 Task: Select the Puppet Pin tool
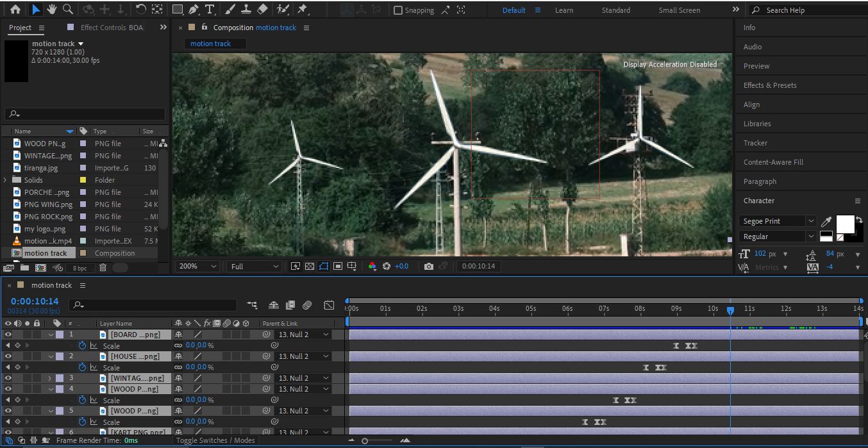[303, 10]
